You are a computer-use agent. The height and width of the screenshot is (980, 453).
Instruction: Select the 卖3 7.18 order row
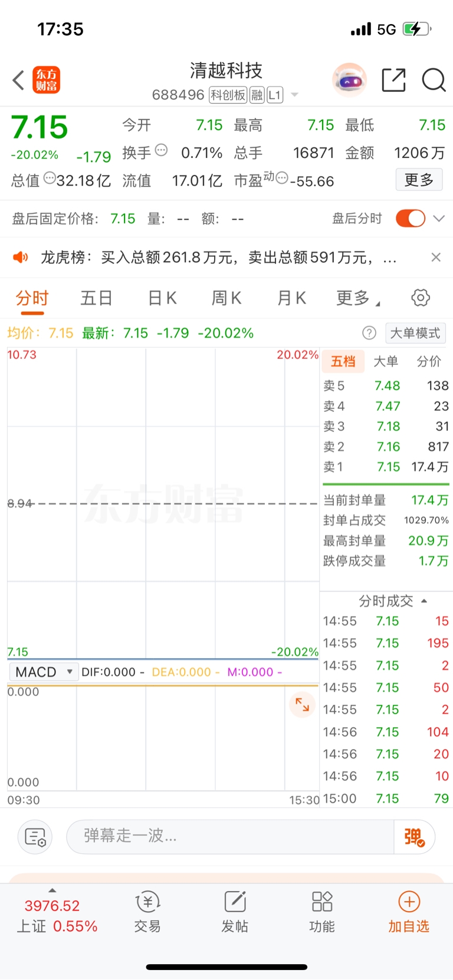pyautogui.click(x=386, y=426)
